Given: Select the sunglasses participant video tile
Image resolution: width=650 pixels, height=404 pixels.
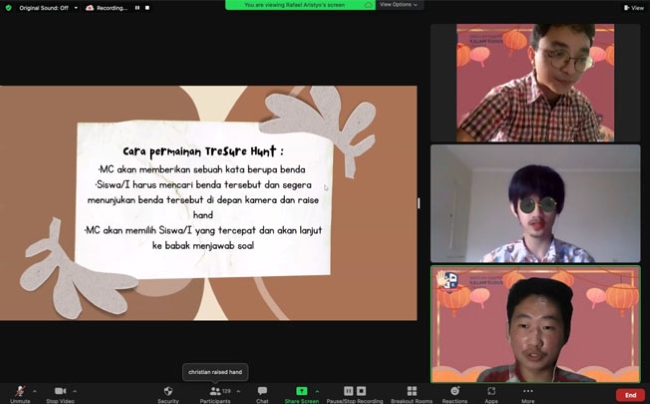Looking at the screenshot, I should point(535,204).
